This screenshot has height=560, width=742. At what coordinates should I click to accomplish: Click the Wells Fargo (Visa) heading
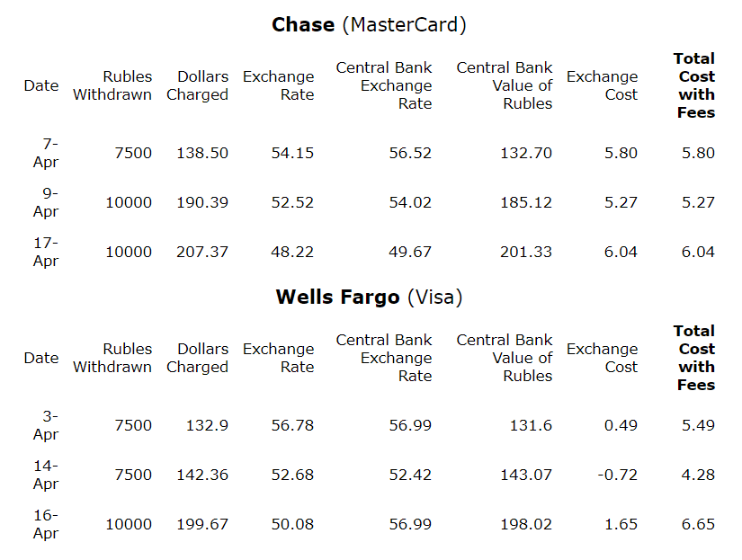pyautogui.click(x=369, y=298)
